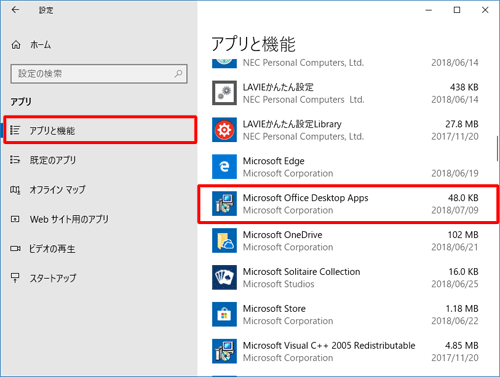
Task: Click the 2018/07/09 install date
Action: pos(455,210)
